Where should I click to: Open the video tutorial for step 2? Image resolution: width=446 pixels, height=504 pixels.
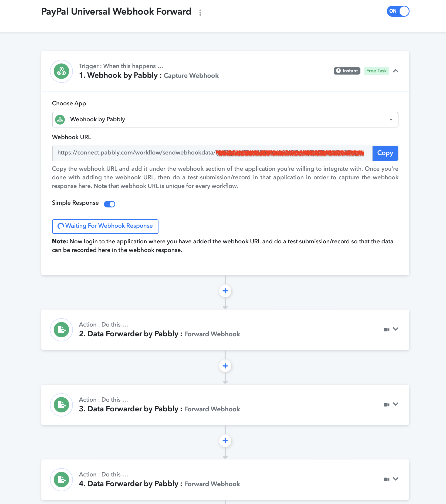pyautogui.click(x=386, y=330)
